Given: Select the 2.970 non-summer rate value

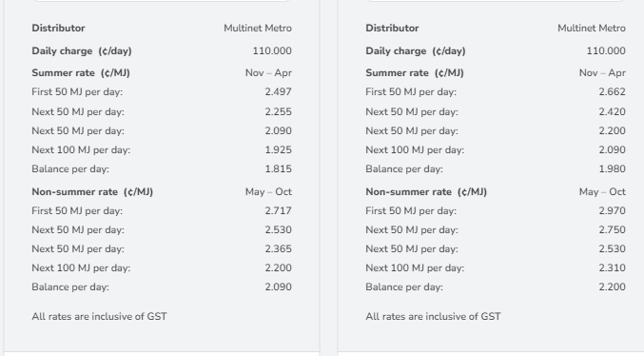Looking at the screenshot, I should coord(613,211).
